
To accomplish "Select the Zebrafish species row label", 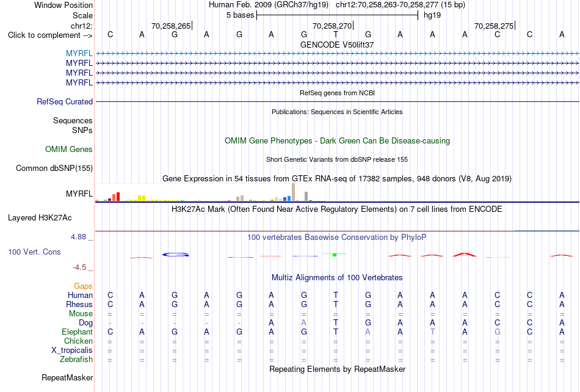I will point(76,359).
